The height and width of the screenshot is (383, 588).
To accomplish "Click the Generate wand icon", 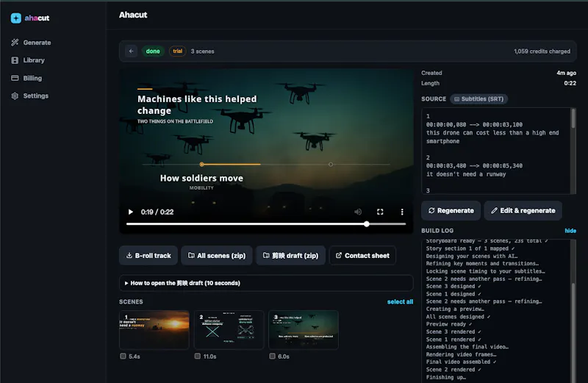I will tap(15, 43).
